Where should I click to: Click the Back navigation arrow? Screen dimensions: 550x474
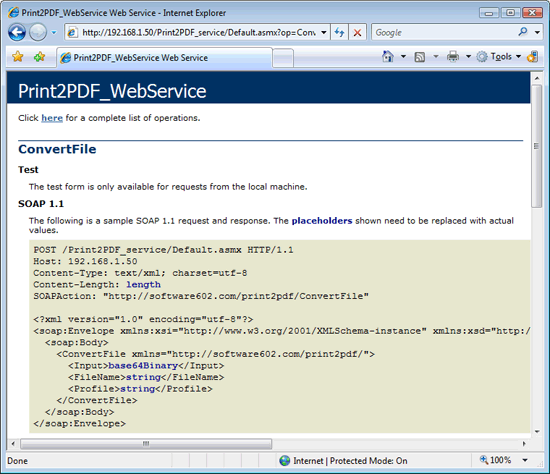[x=17, y=33]
